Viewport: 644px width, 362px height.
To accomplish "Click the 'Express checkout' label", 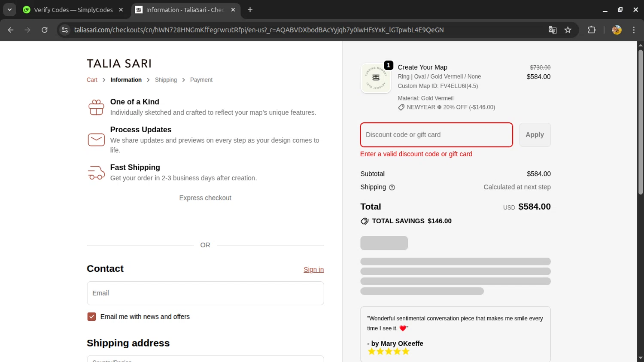I will 205,198.
